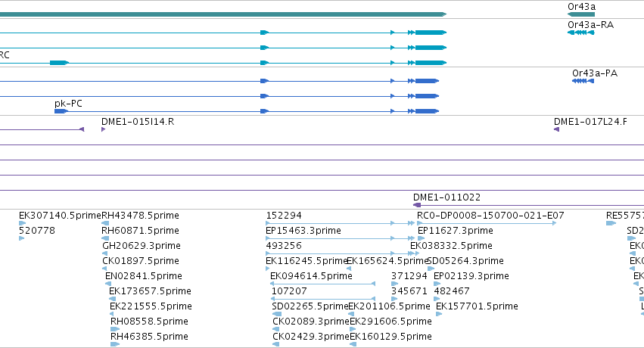The height and width of the screenshot is (348, 644).
Task: Select the RC transcript's first exon
Action: (59, 63)
